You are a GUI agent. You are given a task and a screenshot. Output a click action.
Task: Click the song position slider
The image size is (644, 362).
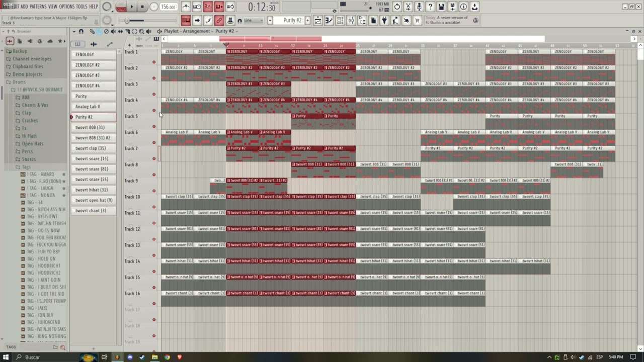pyautogui.click(x=148, y=21)
